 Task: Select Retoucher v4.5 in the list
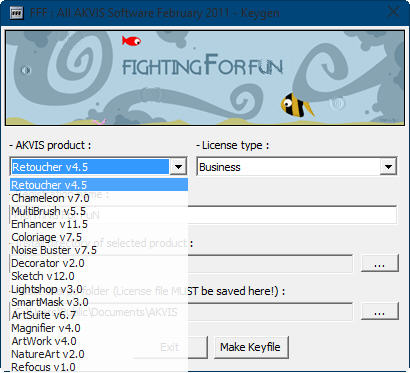pyautogui.click(x=99, y=185)
